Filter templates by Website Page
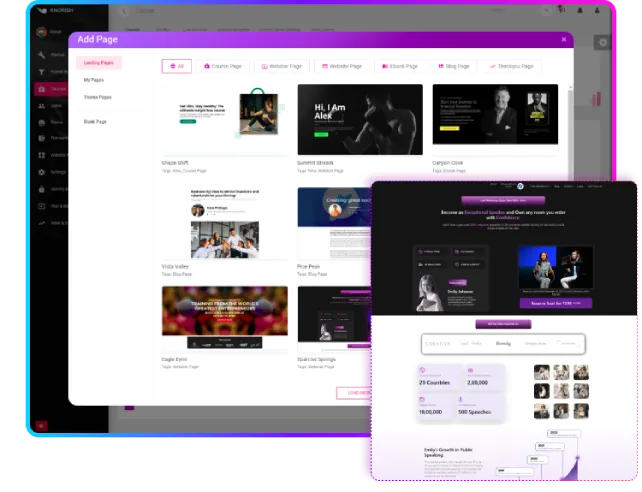The width and height of the screenshot is (642, 492). pos(342,66)
